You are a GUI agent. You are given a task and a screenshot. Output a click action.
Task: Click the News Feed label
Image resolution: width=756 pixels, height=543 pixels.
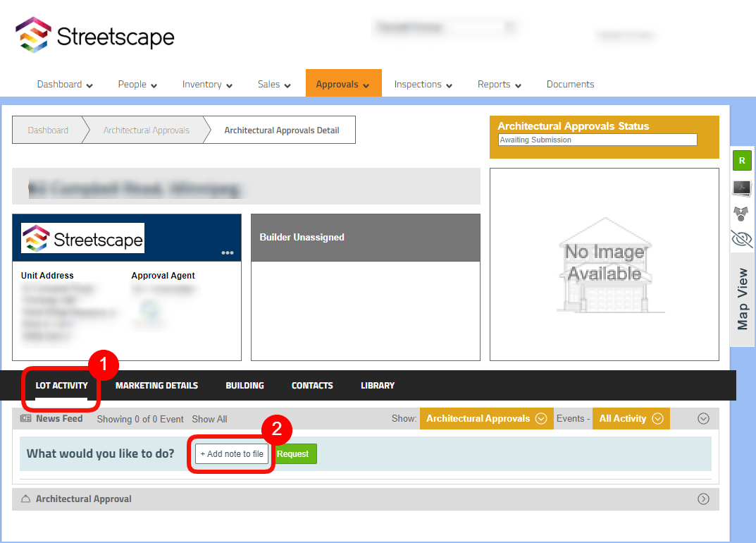click(x=59, y=418)
